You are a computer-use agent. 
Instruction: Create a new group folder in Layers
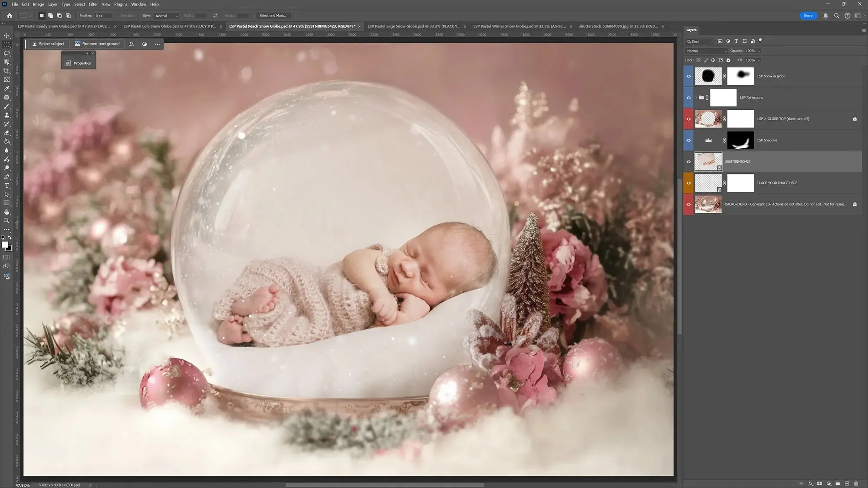[x=838, y=484]
